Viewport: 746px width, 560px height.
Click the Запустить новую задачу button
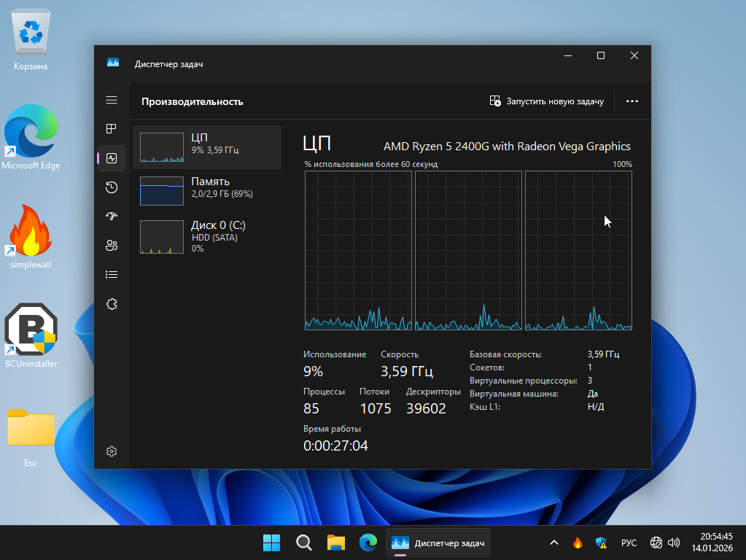(x=547, y=101)
